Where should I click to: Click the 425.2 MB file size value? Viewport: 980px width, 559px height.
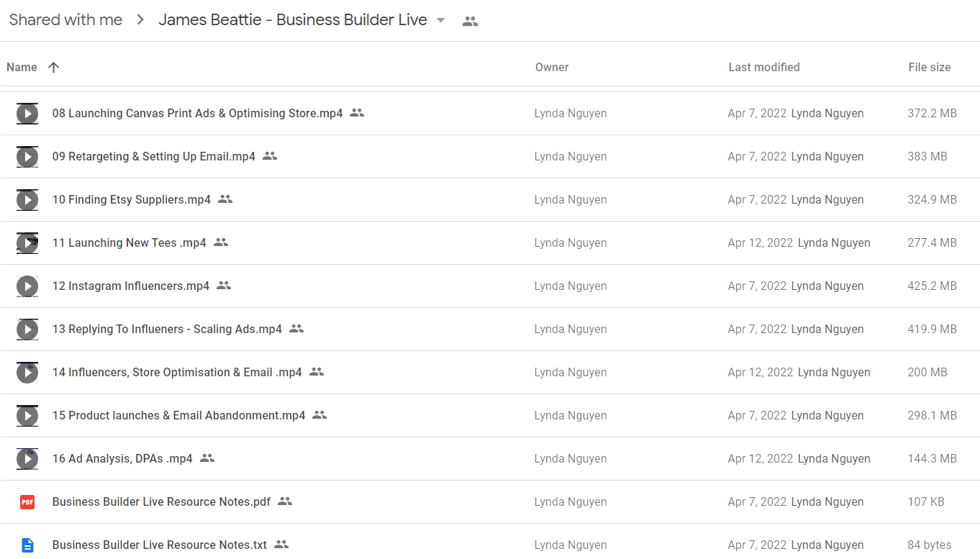(933, 286)
